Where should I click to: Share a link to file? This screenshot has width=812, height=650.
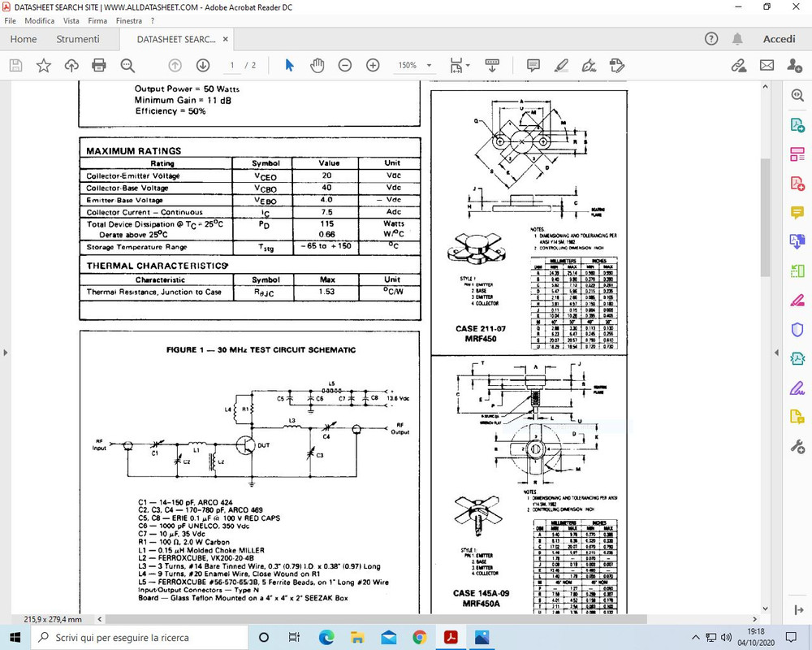738,65
